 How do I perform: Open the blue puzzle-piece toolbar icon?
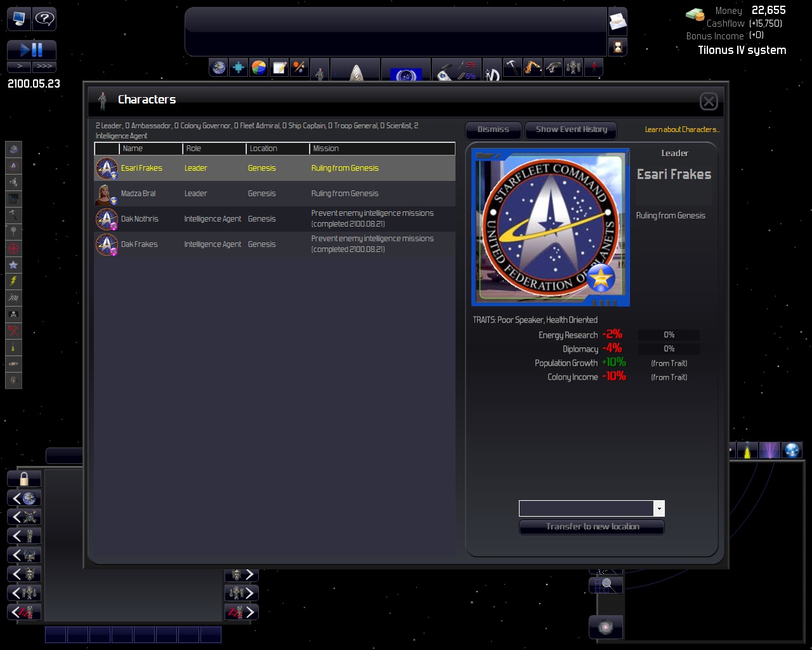(239, 67)
